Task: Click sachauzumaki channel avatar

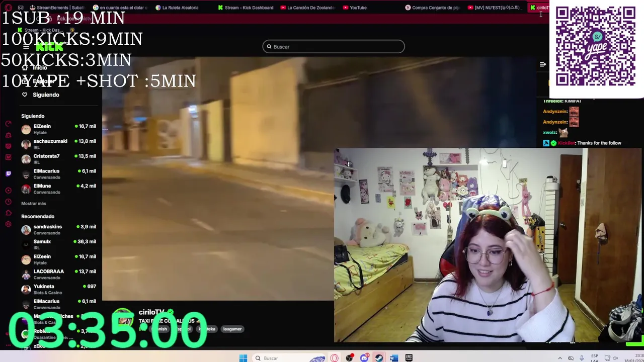Action: (26, 144)
